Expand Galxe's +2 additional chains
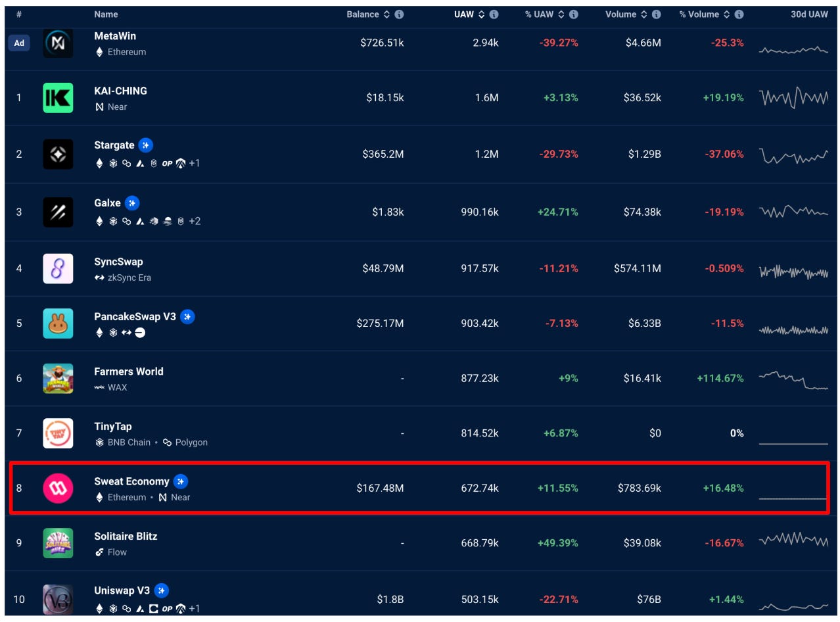Image resolution: width=840 pixels, height=622 pixels. coord(195,221)
